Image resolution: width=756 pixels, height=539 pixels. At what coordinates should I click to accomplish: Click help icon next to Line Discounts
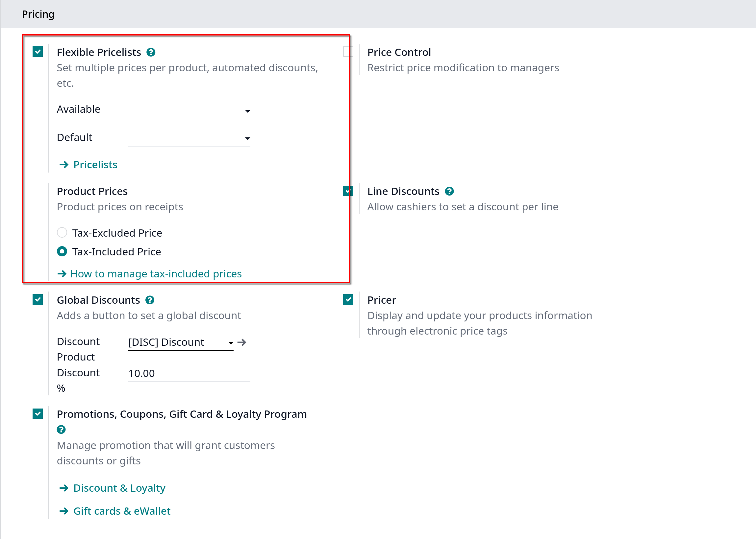(449, 191)
